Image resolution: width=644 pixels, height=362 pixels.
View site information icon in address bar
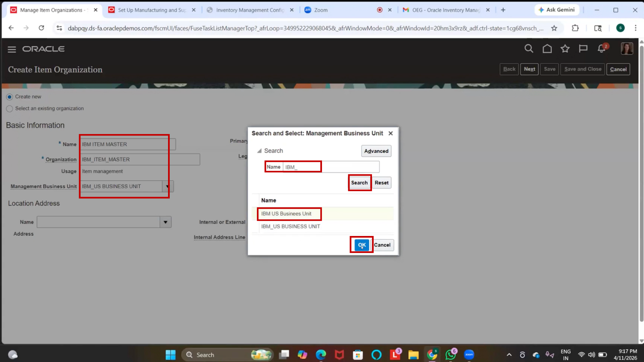[59, 28]
